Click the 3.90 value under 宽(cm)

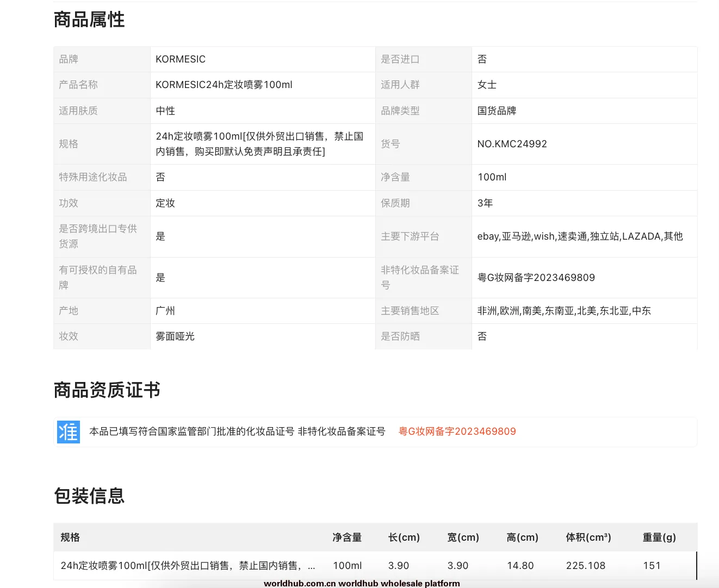coord(458,566)
